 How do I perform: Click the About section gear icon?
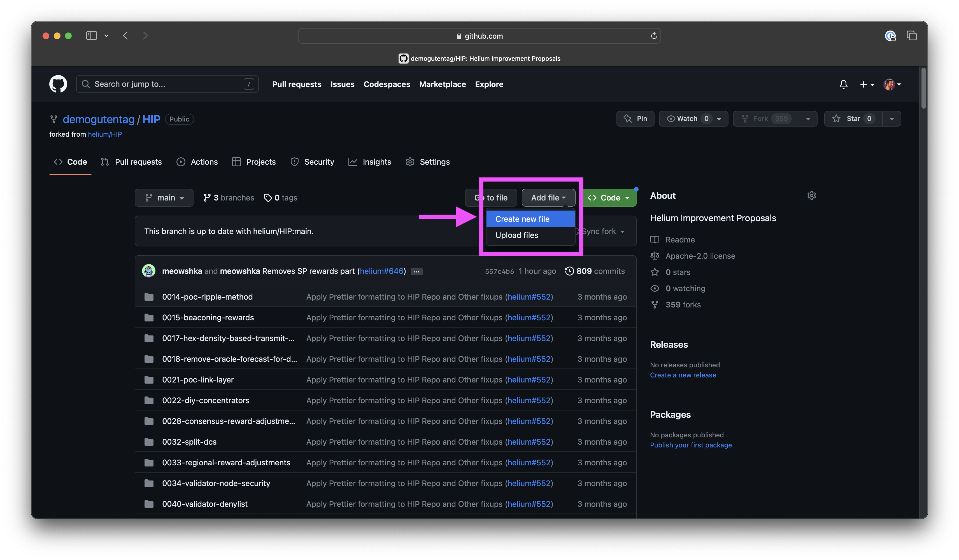coord(811,195)
